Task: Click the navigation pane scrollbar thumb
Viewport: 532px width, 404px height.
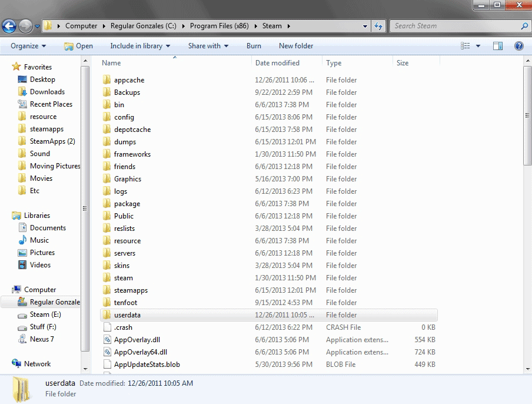Action: (85, 208)
